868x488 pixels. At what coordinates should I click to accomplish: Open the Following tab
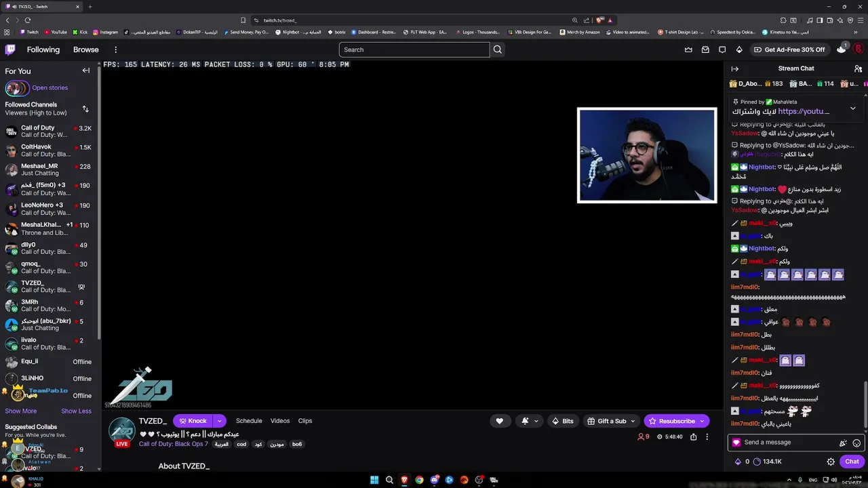[43, 49]
